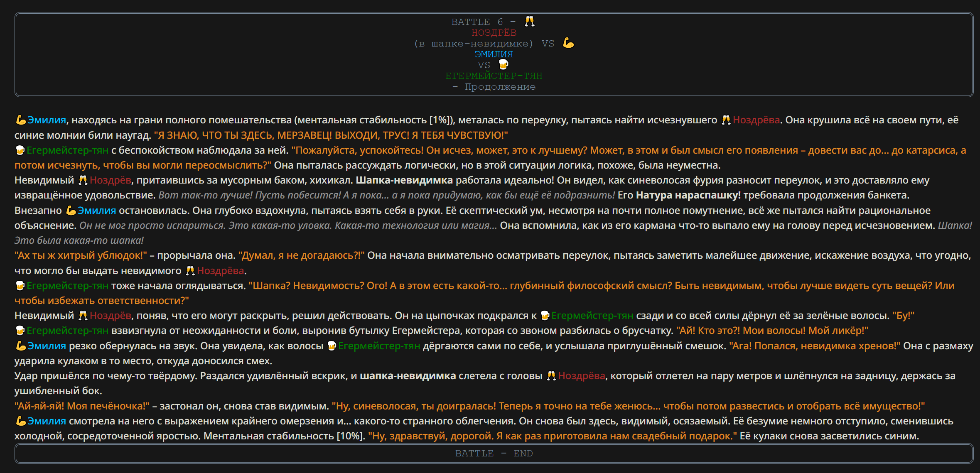Click beer emoji before 'Егермейстер-тян сзади'
The width and height of the screenshot is (980, 473).
tap(545, 316)
